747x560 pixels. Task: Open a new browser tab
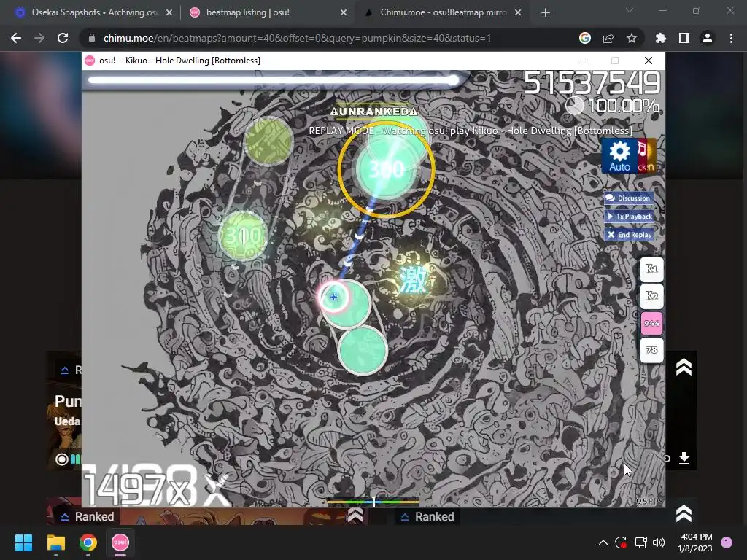point(546,13)
